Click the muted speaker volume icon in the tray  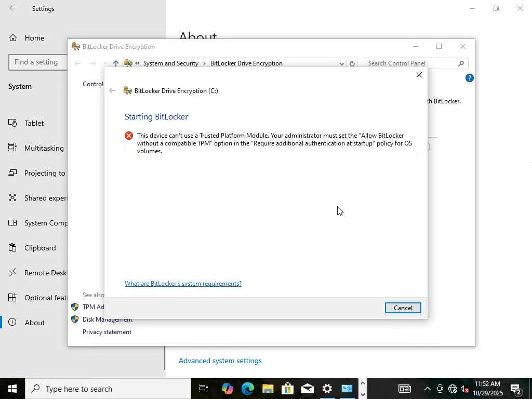pos(464,389)
